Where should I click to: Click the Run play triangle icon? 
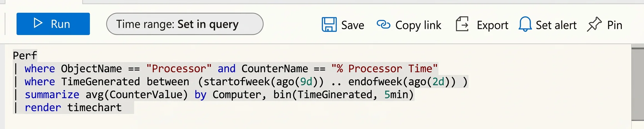[38, 23]
